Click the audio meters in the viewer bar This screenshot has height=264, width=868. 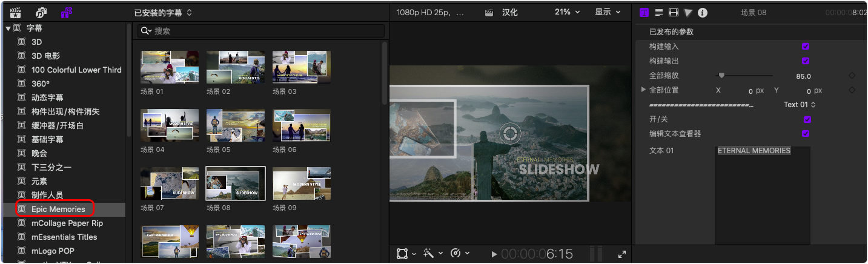click(x=595, y=254)
